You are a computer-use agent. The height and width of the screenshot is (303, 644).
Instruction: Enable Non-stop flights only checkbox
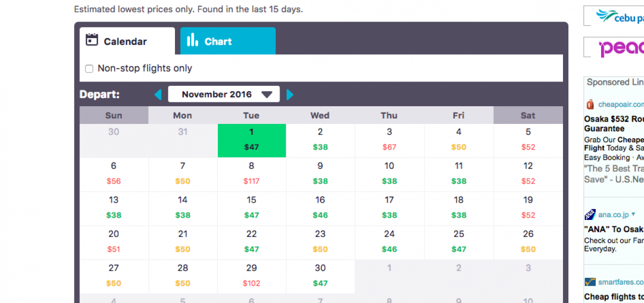tap(90, 69)
